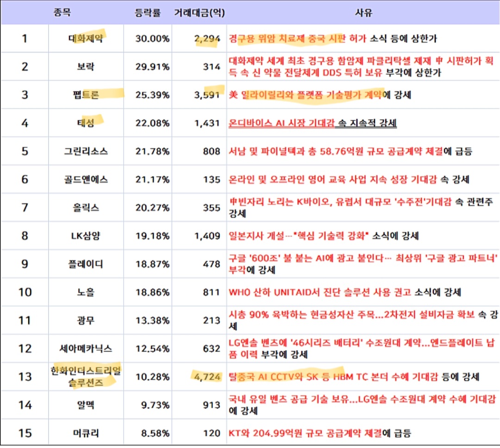Select stock name 보락

(86, 67)
